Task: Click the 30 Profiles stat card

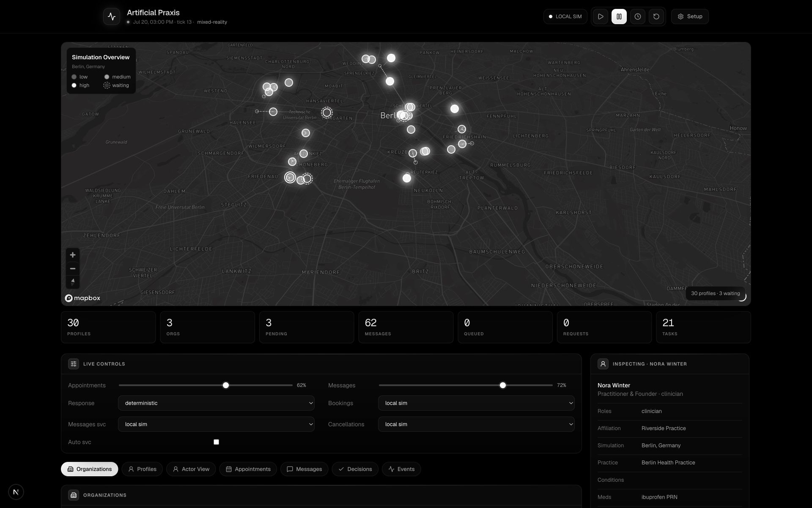Action: coord(108,327)
